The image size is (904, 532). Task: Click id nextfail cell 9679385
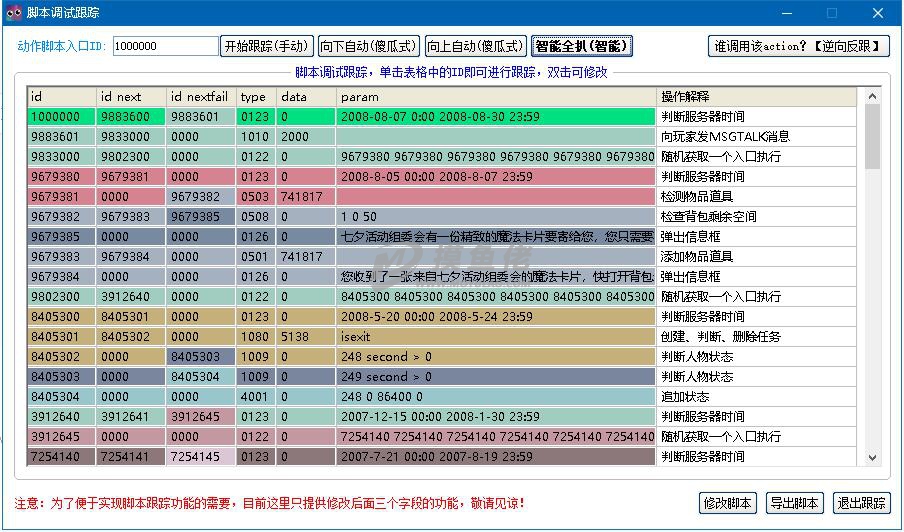coord(201,217)
